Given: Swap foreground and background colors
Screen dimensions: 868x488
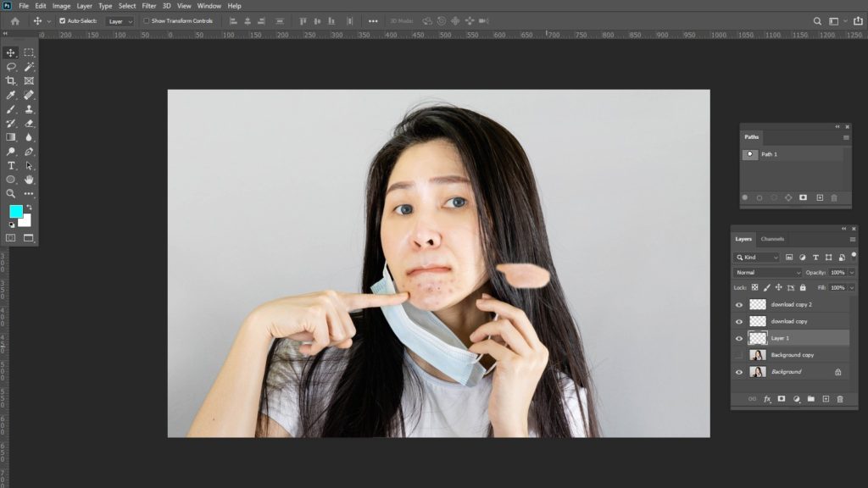Looking at the screenshot, I should click(29, 208).
